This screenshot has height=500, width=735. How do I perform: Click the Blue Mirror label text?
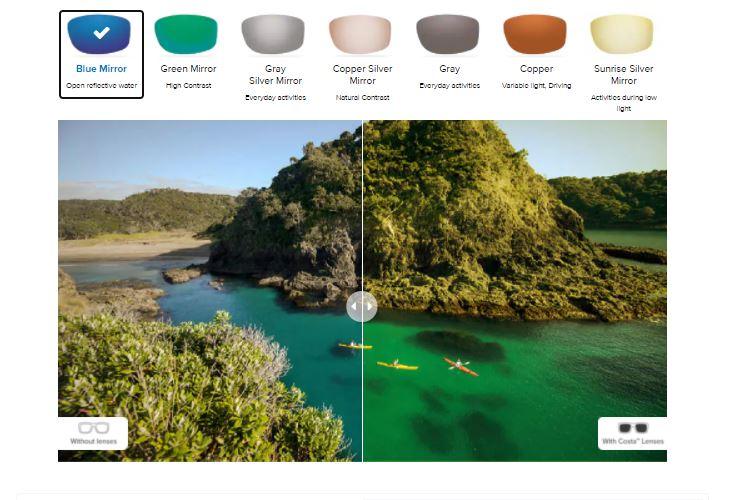coord(101,69)
